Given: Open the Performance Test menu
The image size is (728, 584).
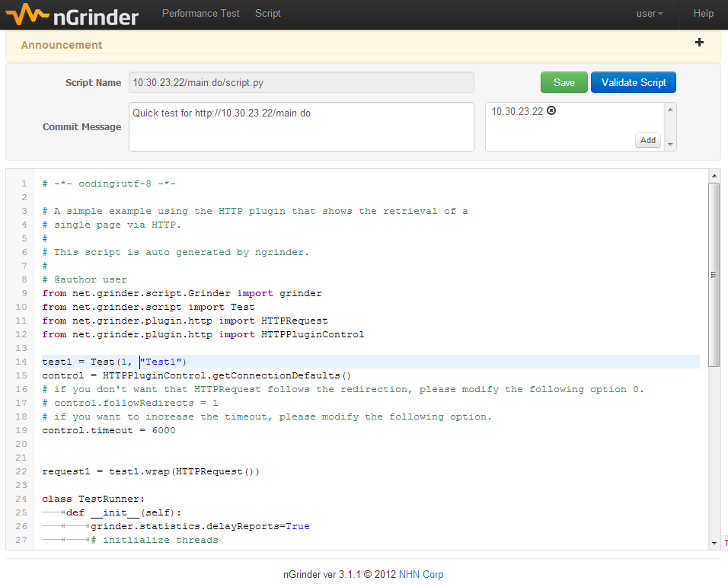Looking at the screenshot, I should [200, 14].
